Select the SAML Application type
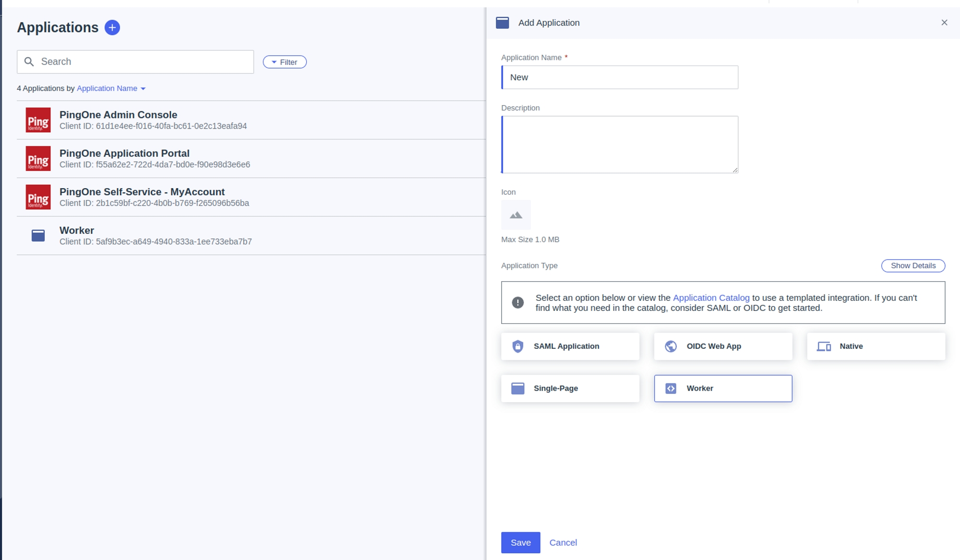This screenshot has width=960, height=560. pos(570,346)
